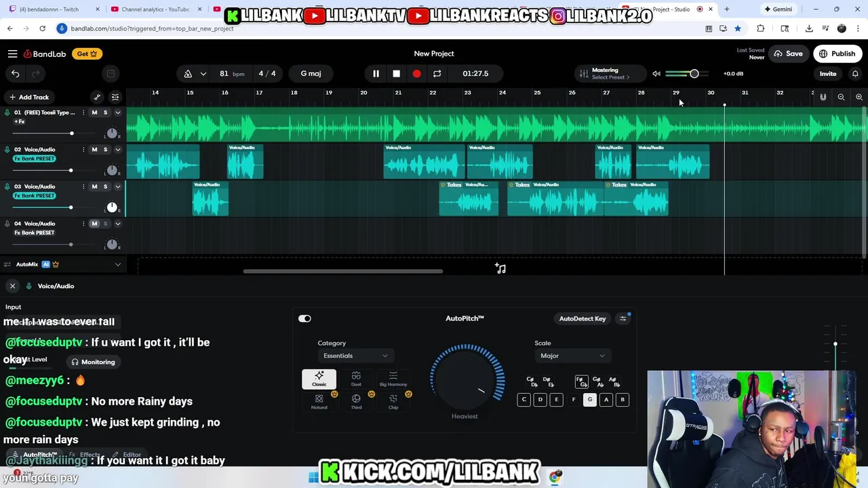Adjust track 04 volume slider
The width and height of the screenshot is (868, 488).
click(x=53, y=245)
